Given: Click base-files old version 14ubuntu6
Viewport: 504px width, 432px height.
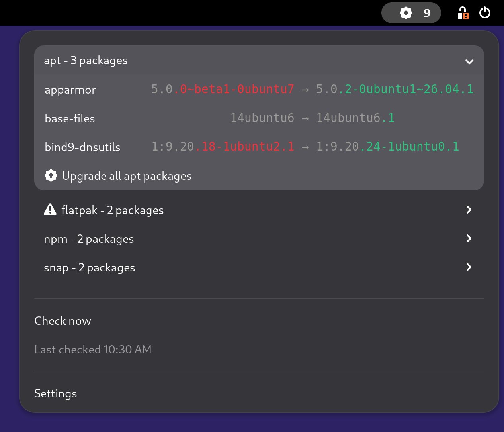Looking at the screenshot, I should point(262,118).
